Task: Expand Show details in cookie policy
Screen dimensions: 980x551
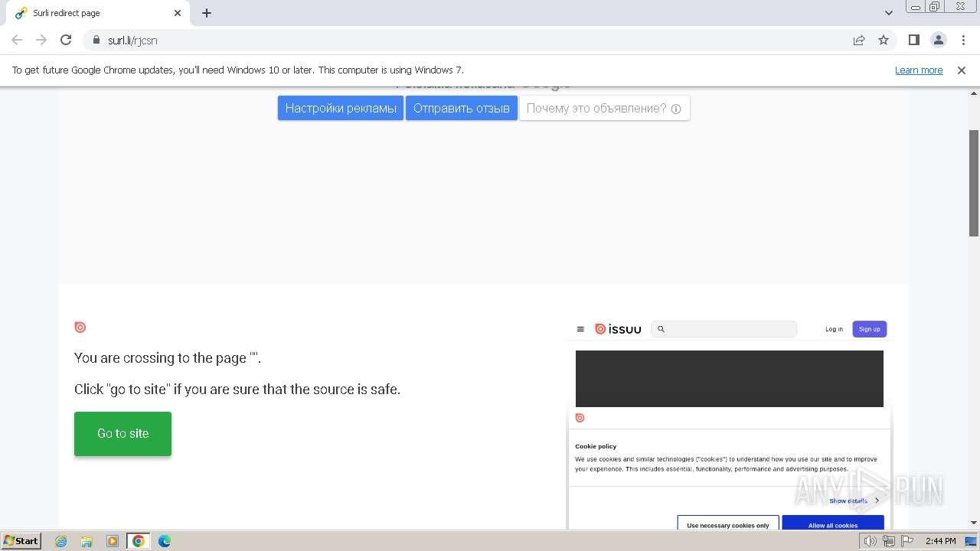Action: pos(854,500)
